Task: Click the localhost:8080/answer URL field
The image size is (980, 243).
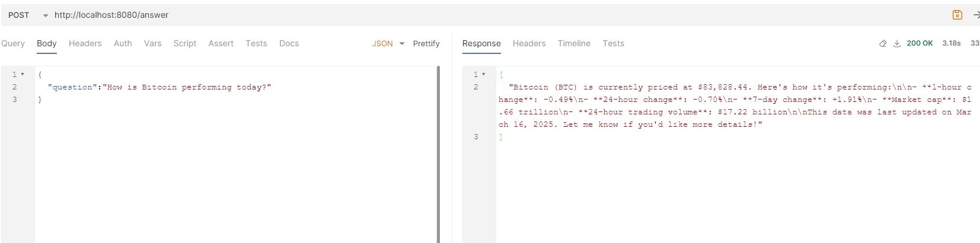Action: pos(111,15)
